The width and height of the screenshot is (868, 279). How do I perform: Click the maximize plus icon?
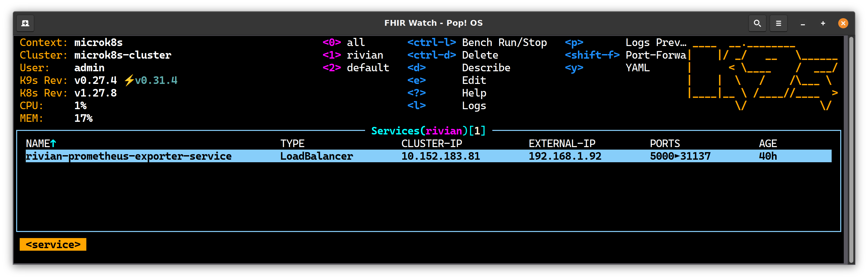823,23
